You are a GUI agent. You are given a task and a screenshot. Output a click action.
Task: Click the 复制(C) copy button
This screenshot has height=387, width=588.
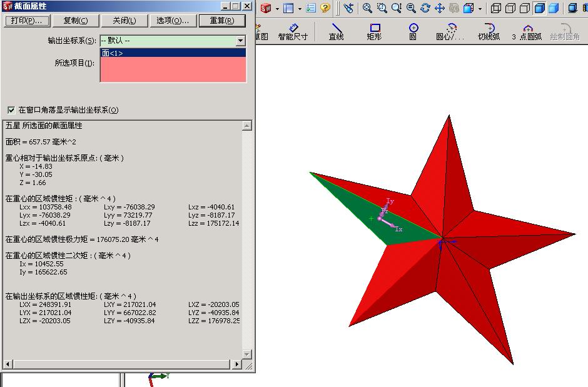click(76, 21)
